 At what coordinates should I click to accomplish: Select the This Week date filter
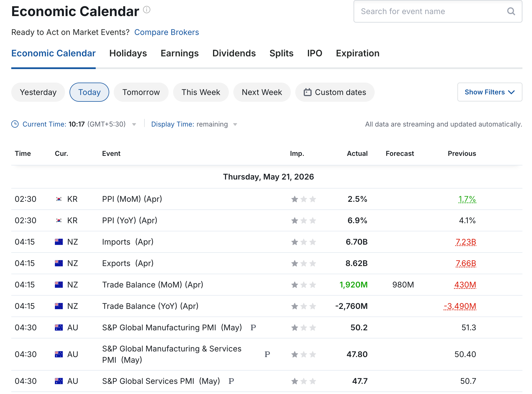(201, 92)
